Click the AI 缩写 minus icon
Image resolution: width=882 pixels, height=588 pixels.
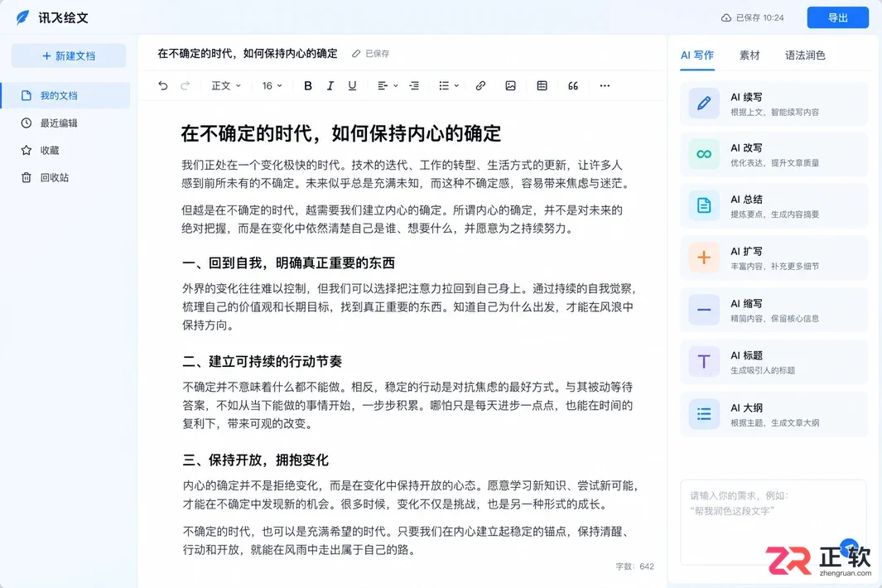704,310
